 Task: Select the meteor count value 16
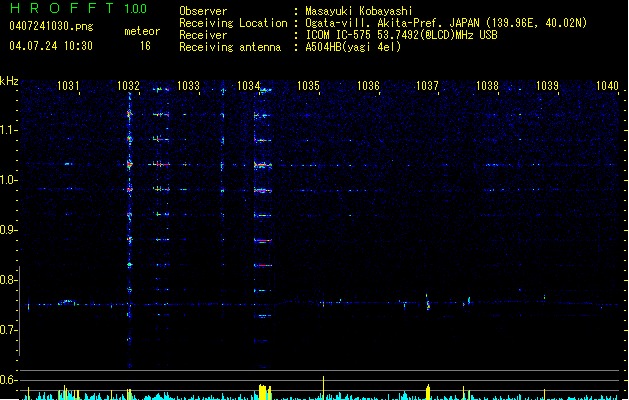(145, 46)
